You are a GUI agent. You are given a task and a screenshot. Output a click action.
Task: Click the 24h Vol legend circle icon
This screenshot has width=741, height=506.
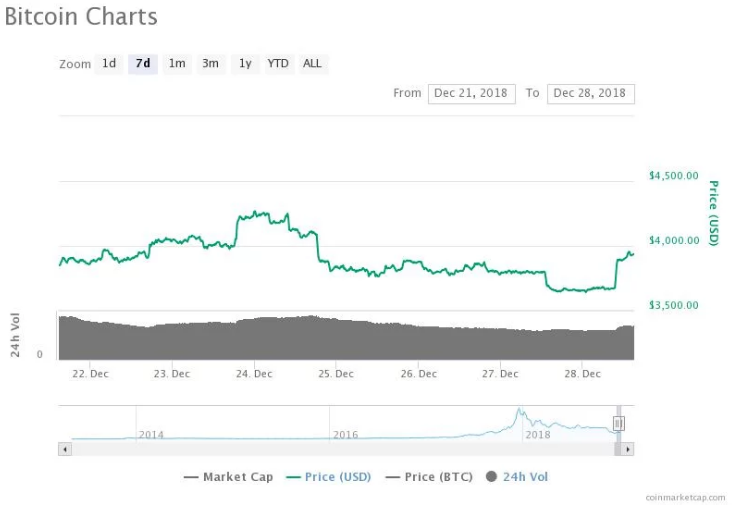(x=491, y=477)
